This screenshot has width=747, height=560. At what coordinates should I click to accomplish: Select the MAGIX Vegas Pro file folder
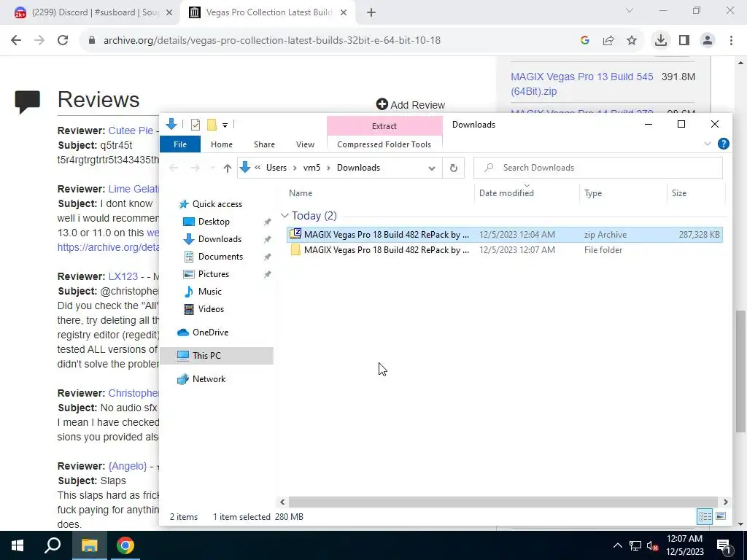[x=505, y=250]
